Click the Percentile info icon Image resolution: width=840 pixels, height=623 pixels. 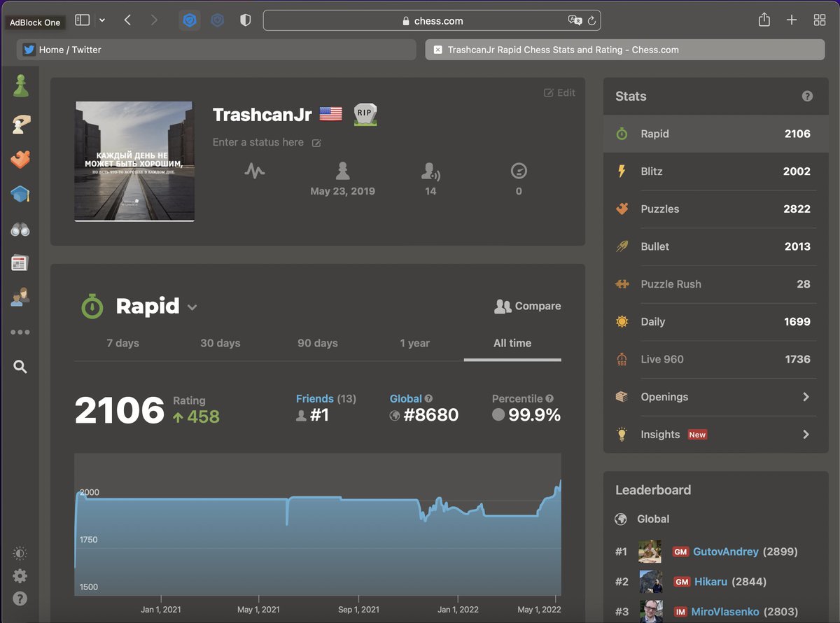[549, 399]
